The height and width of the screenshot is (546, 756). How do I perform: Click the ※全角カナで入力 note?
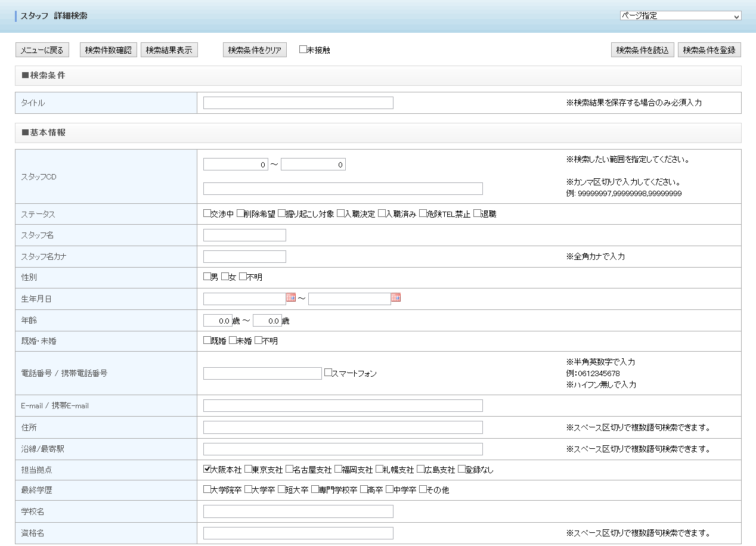[x=595, y=256]
